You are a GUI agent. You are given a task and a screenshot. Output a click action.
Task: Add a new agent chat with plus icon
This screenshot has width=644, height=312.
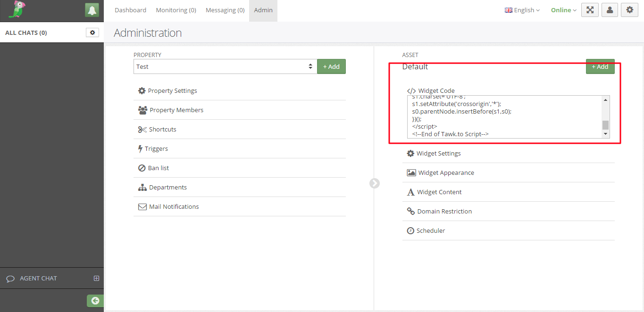click(96, 278)
